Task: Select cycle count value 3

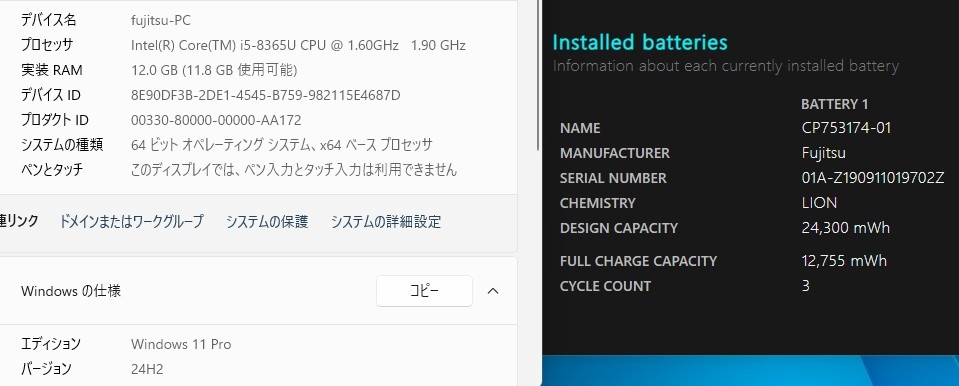Action: coord(806,286)
